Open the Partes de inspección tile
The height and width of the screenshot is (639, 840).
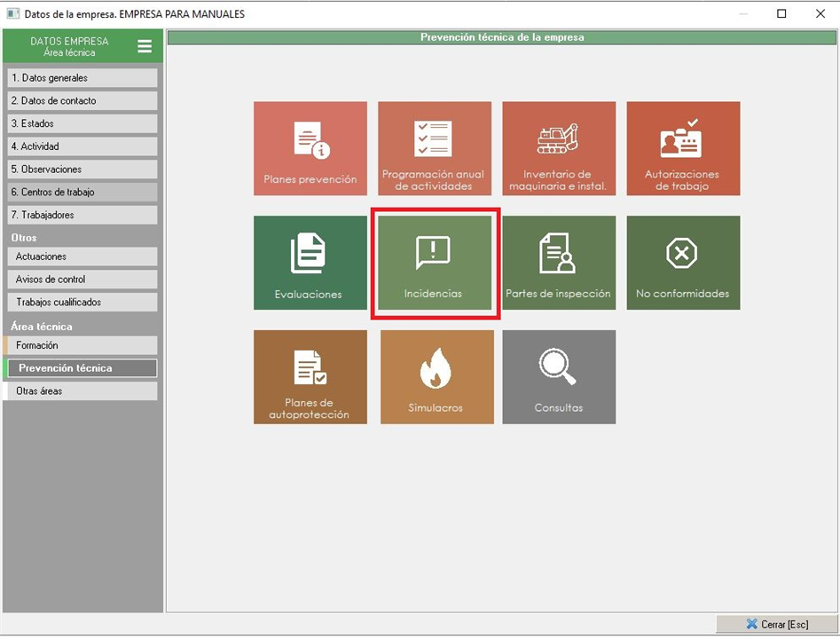click(x=558, y=263)
